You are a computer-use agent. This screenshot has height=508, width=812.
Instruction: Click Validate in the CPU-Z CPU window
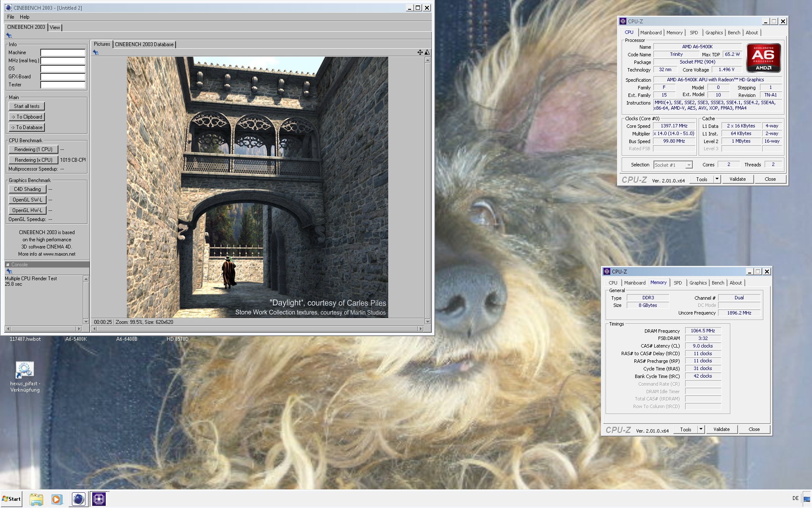coord(738,179)
